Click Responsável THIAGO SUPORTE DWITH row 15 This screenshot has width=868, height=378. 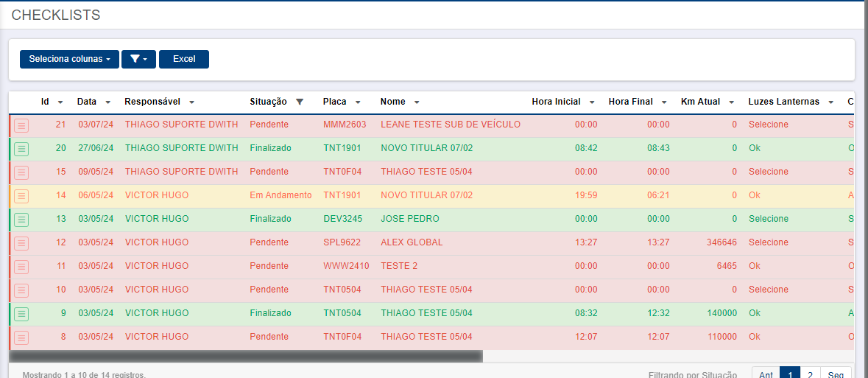coord(182,172)
